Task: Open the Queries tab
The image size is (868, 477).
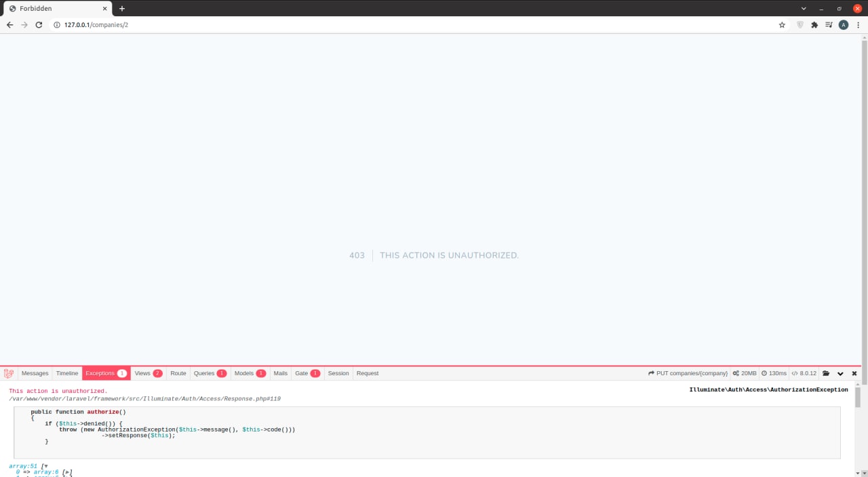Action: (210, 373)
